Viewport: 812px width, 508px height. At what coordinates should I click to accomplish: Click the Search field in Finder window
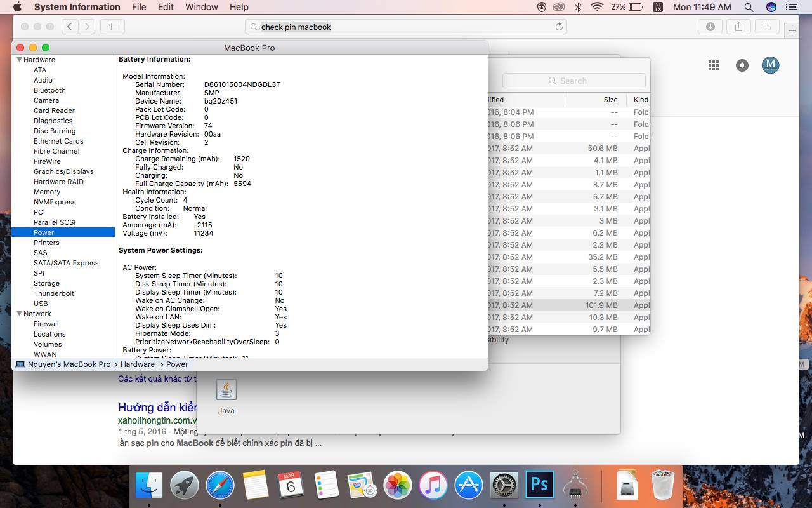(573, 81)
